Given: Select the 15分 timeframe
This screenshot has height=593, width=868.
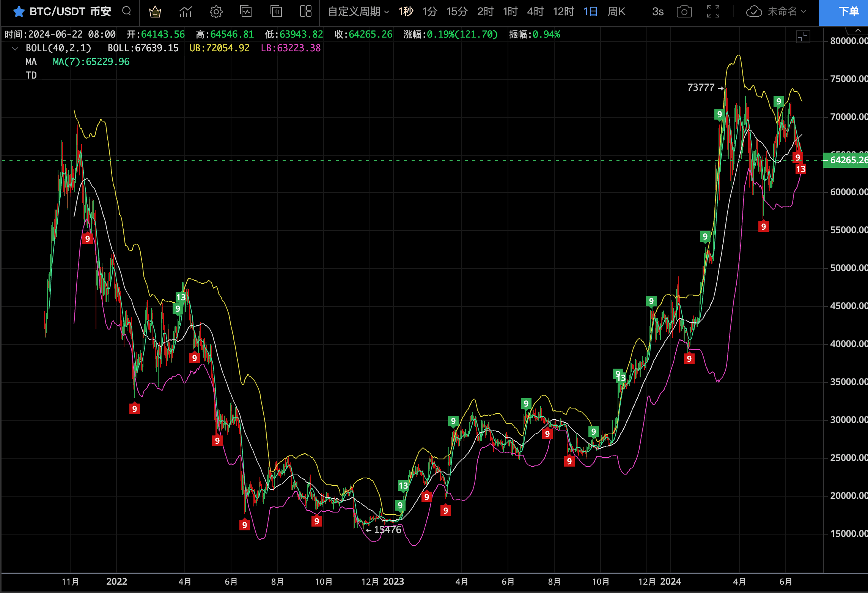Looking at the screenshot, I should pyautogui.click(x=457, y=12).
